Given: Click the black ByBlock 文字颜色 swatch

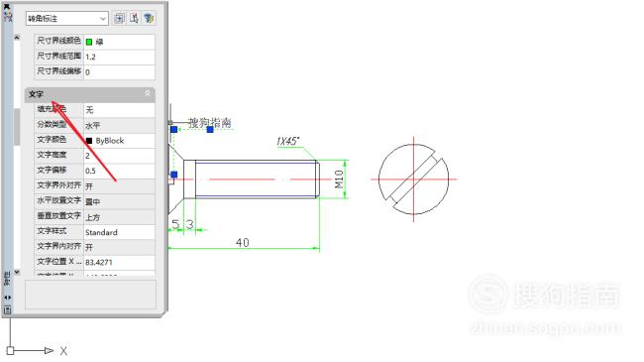Looking at the screenshot, I should [x=89, y=141].
